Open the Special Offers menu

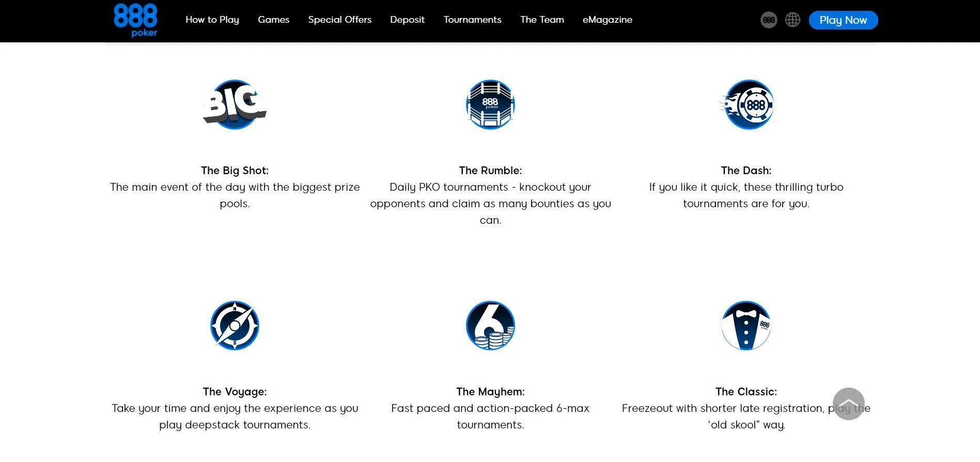pos(340,20)
